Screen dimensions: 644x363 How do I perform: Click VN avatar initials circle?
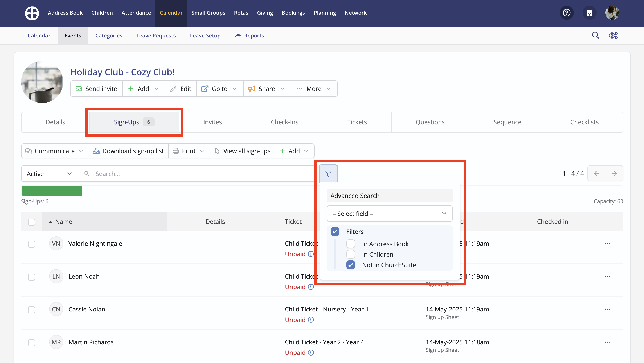pyautogui.click(x=56, y=243)
